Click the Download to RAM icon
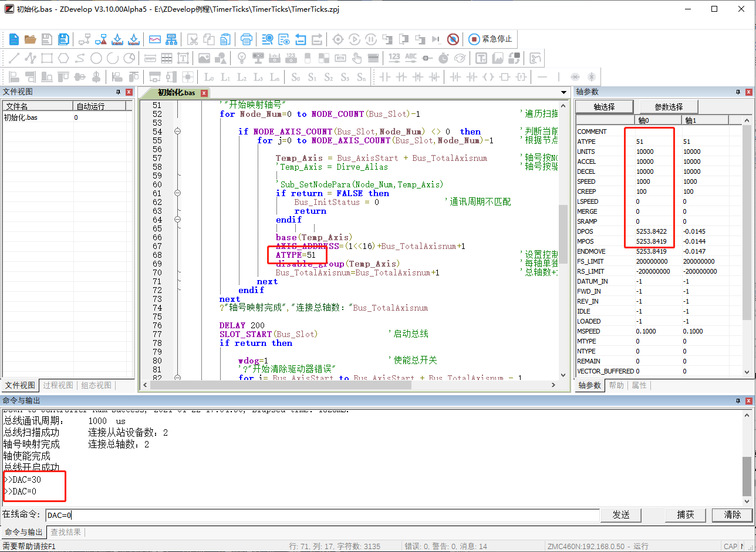 (117, 39)
